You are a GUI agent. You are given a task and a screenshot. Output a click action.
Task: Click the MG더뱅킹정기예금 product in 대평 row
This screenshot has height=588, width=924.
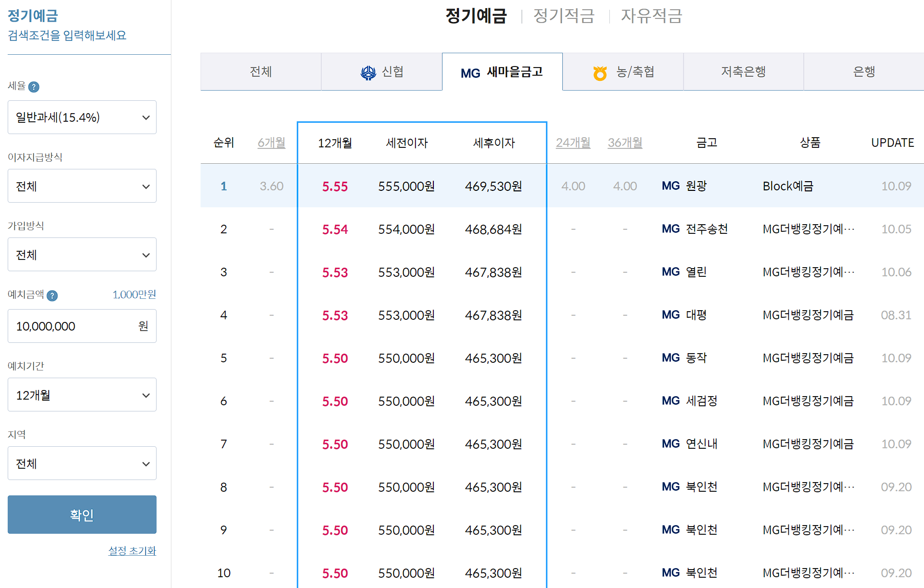click(808, 315)
